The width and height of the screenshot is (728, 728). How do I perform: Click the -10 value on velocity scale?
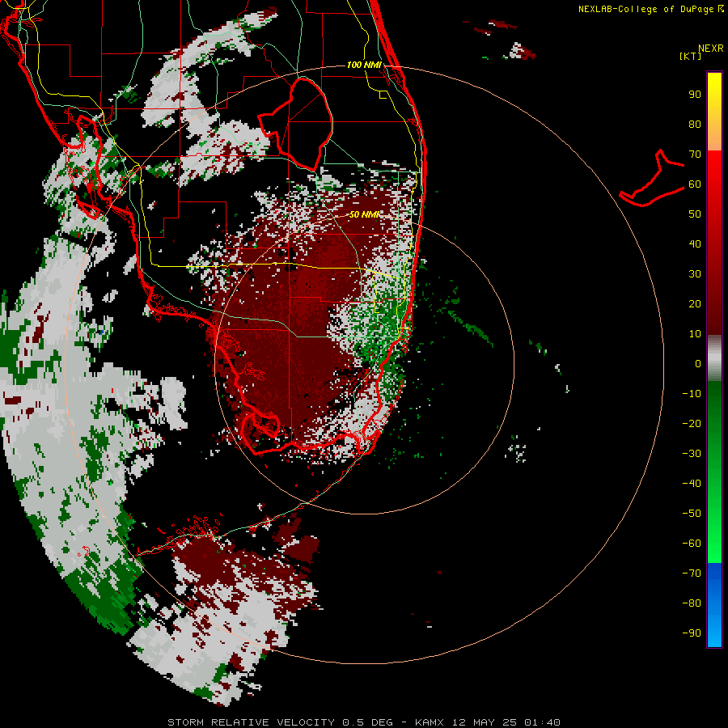692,394
